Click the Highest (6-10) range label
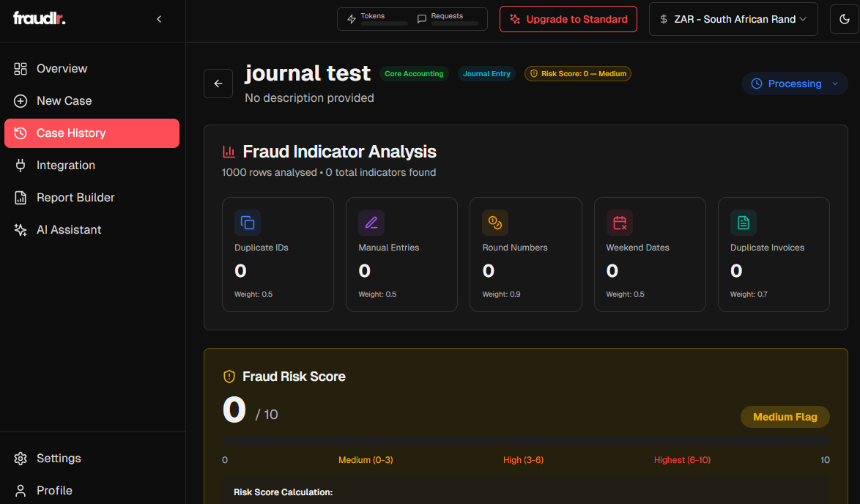The width and height of the screenshot is (860, 504). point(682,460)
